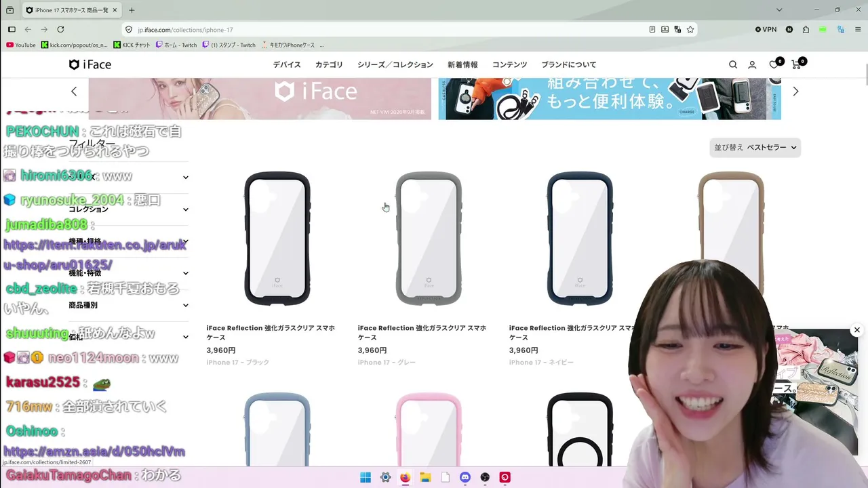Open the black iFace Reflection case title

point(271,332)
